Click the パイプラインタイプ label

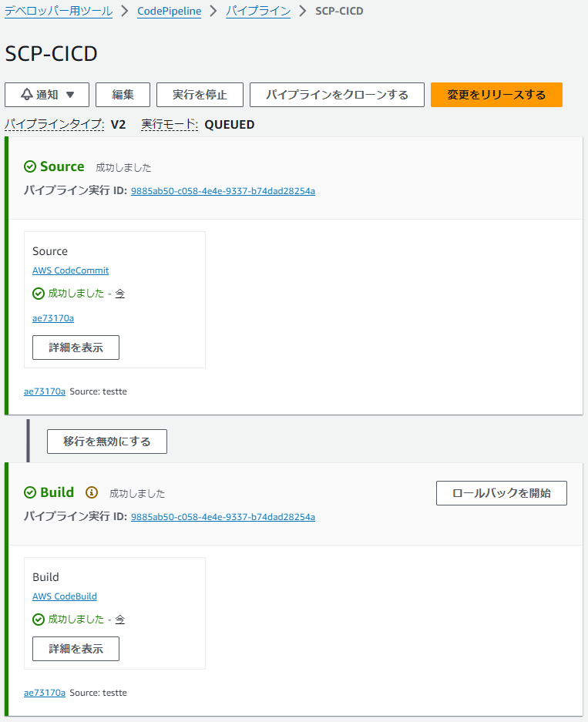click(x=55, y=124)
